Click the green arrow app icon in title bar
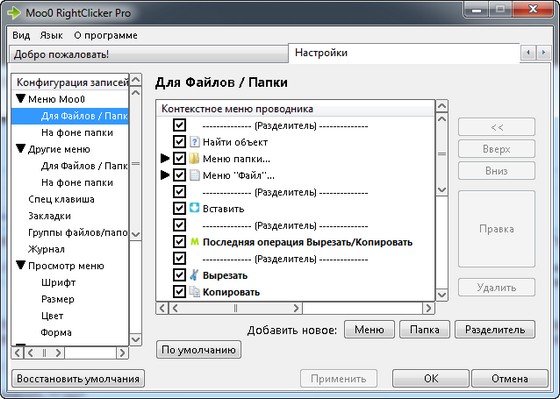 tap(14, 13)
